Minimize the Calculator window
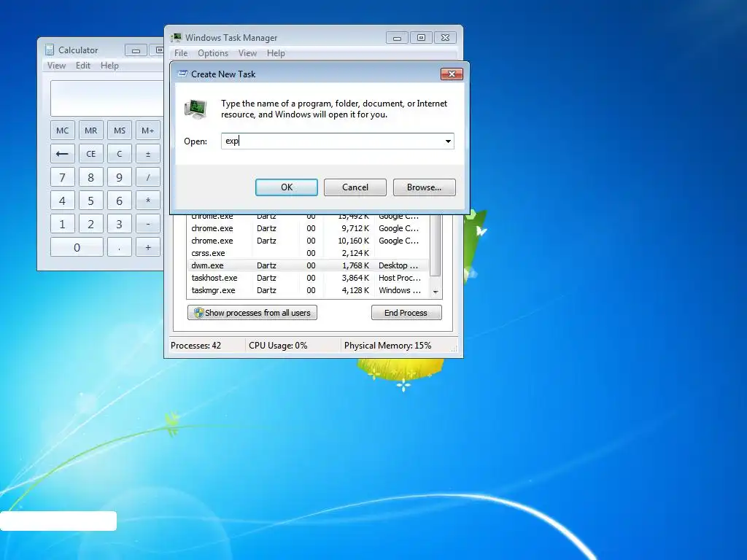Viewport: 747px width, 560px height. pyautogui.click(x=136, y=50)
